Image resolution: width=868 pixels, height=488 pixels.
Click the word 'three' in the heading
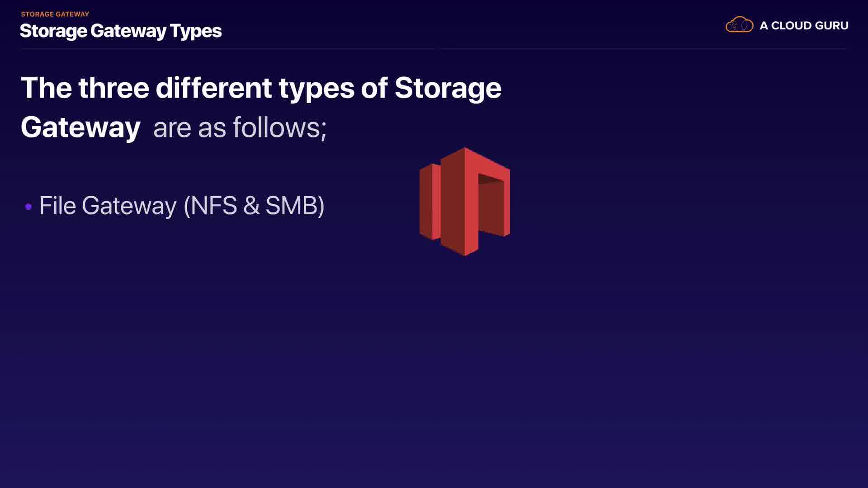pyautogui.click(x=113, y=88)
